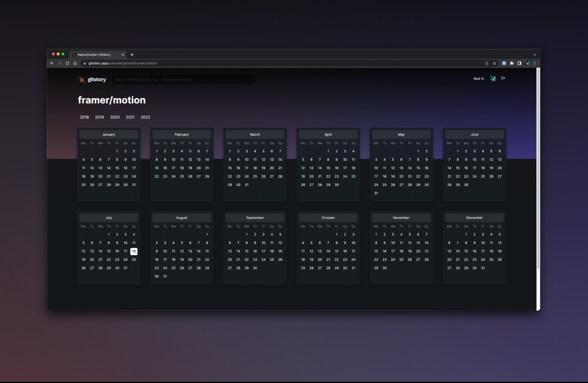Image resolution: width=588 pixels, height=383 pixels.
Task: Select day 31 in the March calendar
Action: 247,185
